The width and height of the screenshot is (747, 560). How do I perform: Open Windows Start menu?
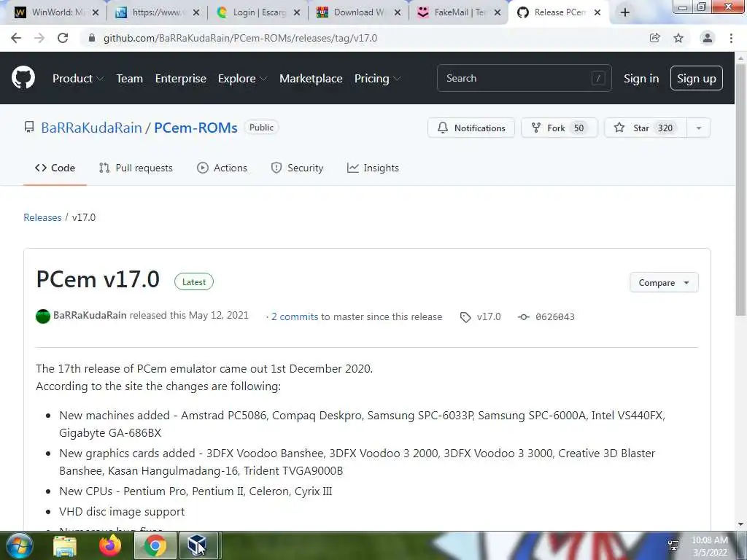click(x=20, y=545)
